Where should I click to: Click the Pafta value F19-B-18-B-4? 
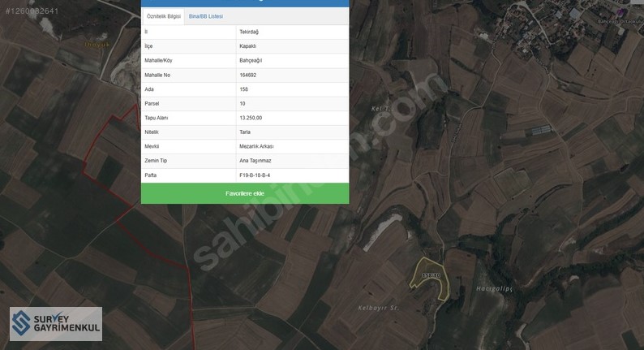point(255,175)
